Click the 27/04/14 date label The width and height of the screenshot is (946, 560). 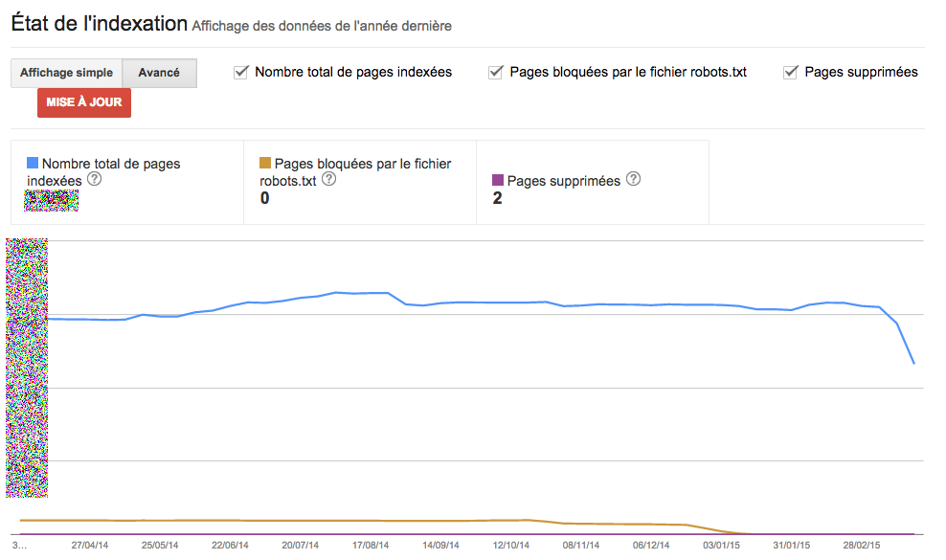pos(90,545)
